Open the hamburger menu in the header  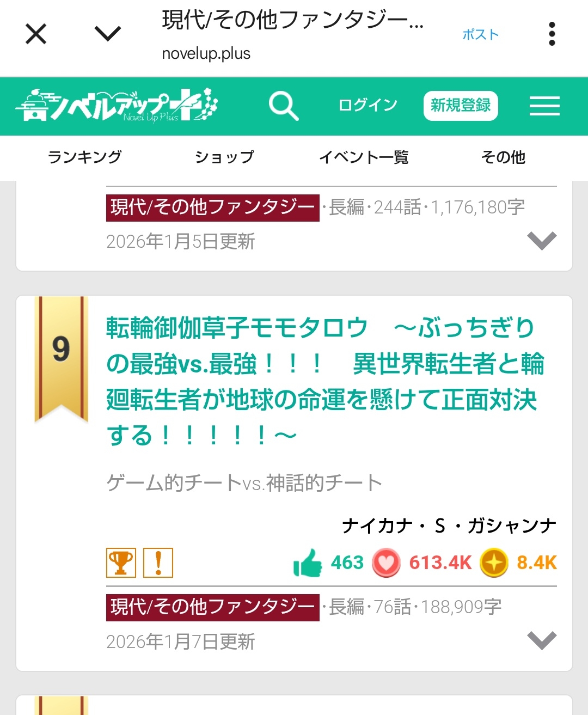pyautogui.click(x=544, y=106)
